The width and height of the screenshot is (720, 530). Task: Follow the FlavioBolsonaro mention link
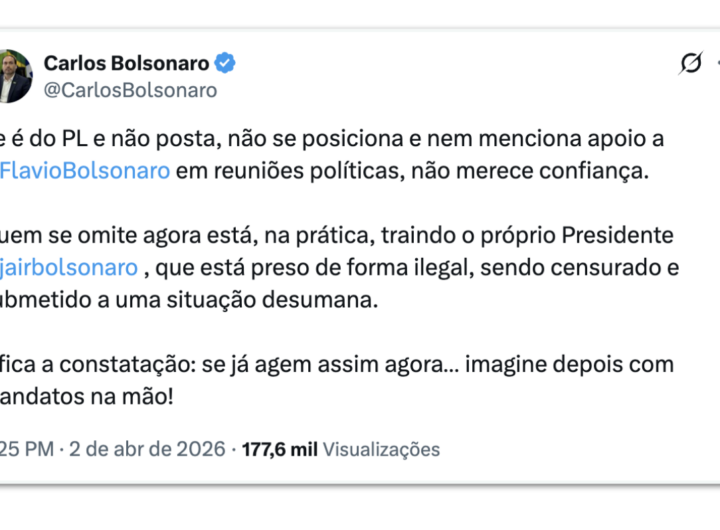coord(86,170)
